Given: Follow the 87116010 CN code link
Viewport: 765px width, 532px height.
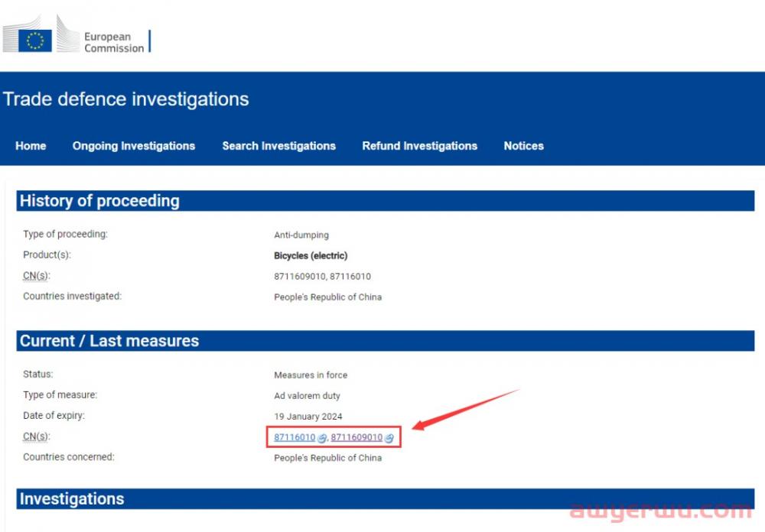Looking at the screenshot, I should 295,437.
